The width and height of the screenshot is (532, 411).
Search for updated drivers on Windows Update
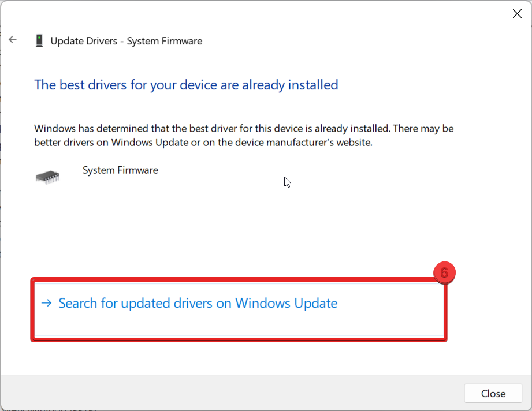click(239, 309)
